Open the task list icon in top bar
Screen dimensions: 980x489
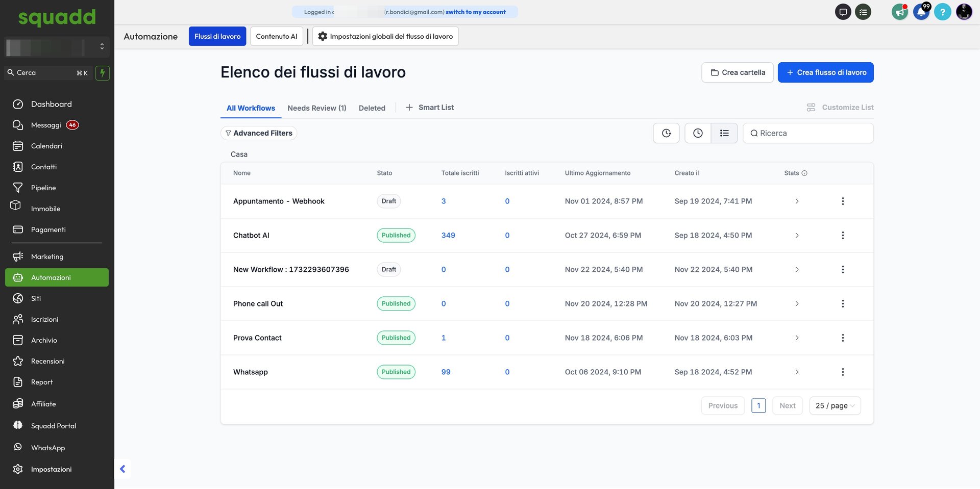[863, 12]
